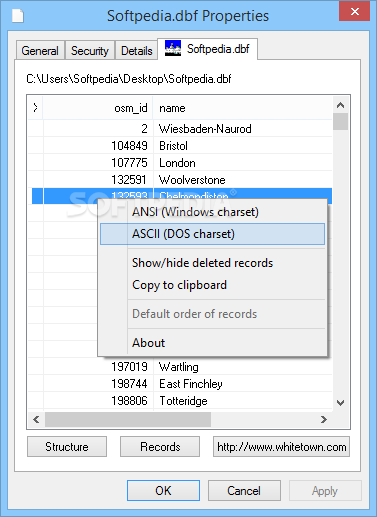Click the left horizontal scrollbar arrow
Screen dimensions: 377x517
click(x=36, y=419)
